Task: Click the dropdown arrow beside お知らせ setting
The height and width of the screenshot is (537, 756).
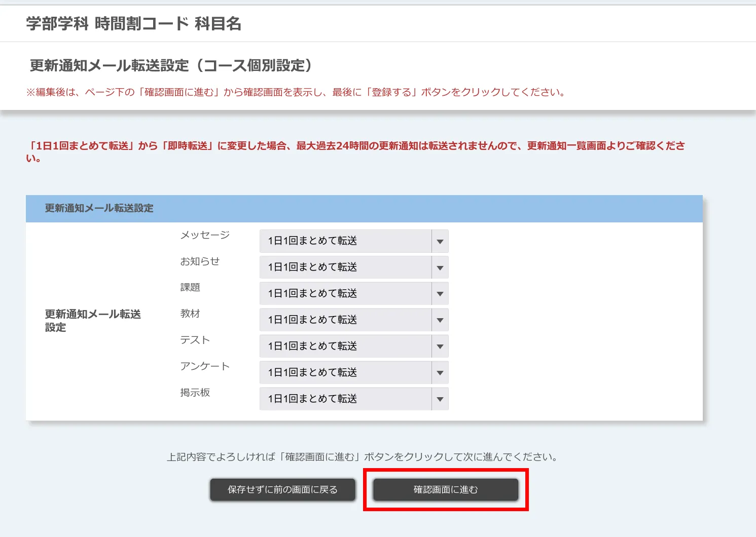Action: pos(440,267)
